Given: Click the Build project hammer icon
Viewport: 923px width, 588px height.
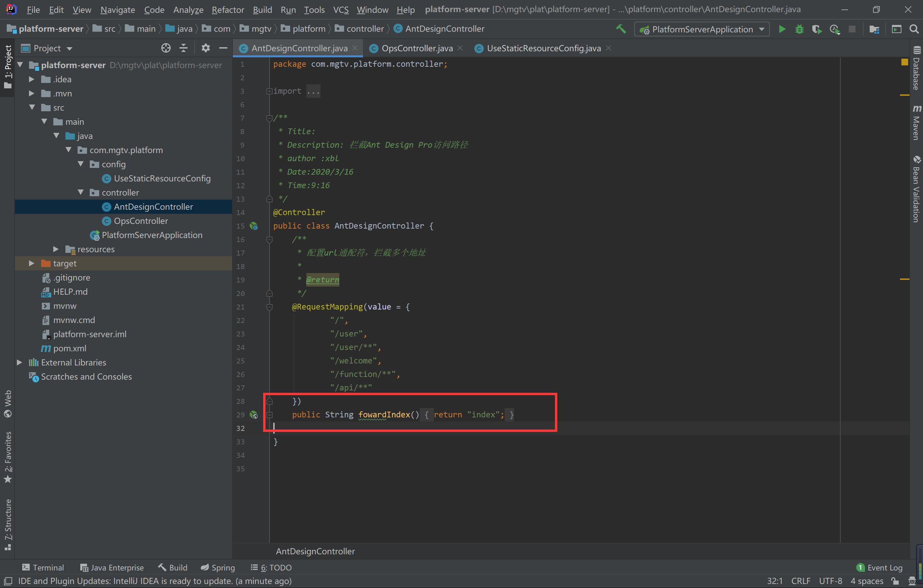Looking at the screenshot, I should pos(621,29).
